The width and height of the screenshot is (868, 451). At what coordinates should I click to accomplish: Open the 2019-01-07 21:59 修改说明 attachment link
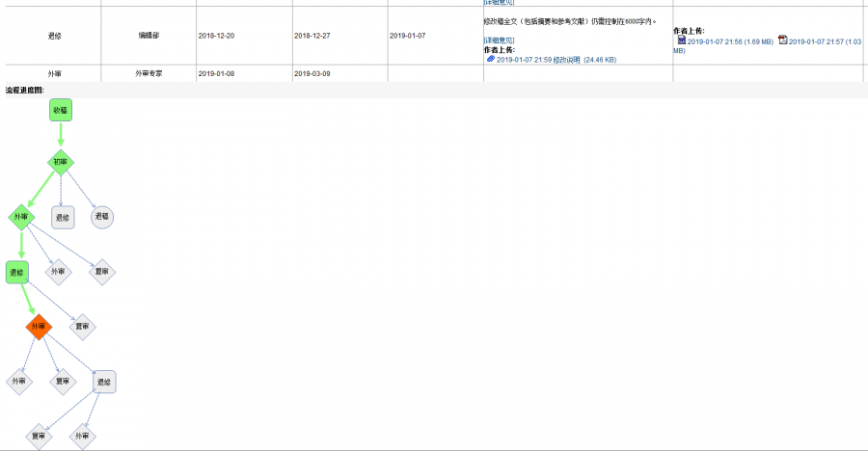click(x=556, y=60)
